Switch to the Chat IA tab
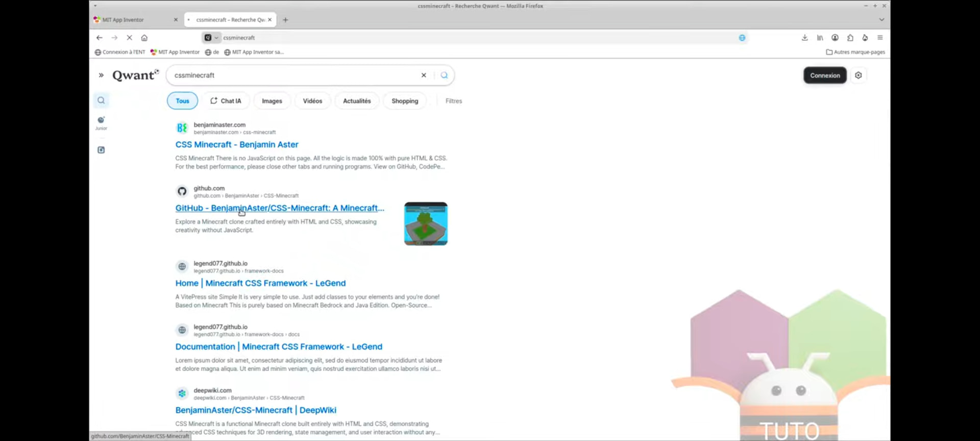The width and height of the screenshot is (980, 441). click(226, 101)
